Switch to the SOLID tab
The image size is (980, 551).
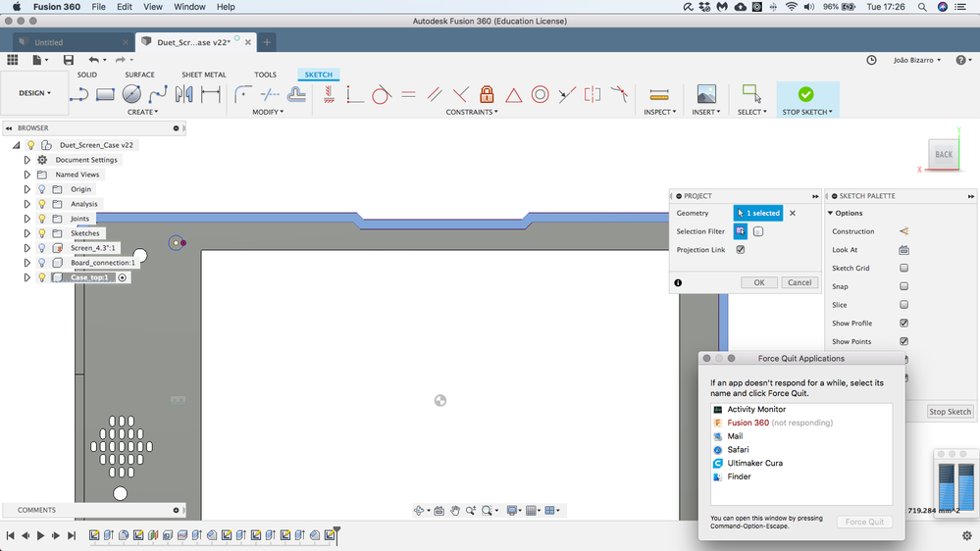click(87, 75)
